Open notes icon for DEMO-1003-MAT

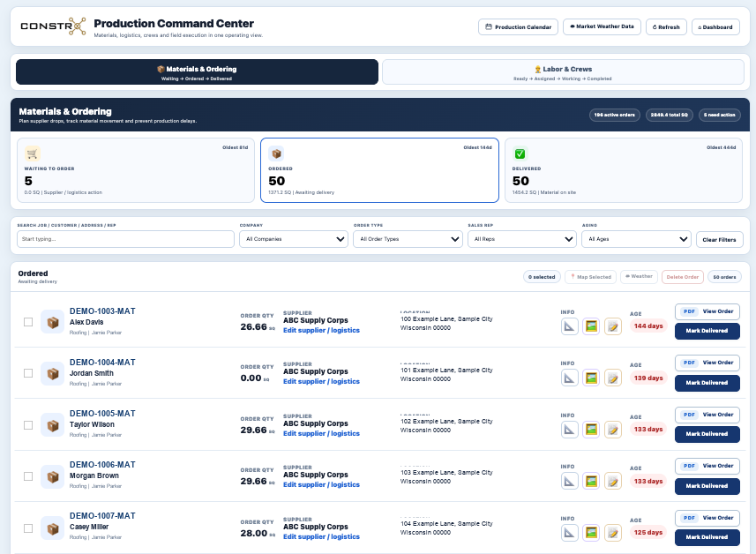pos(613,326)
